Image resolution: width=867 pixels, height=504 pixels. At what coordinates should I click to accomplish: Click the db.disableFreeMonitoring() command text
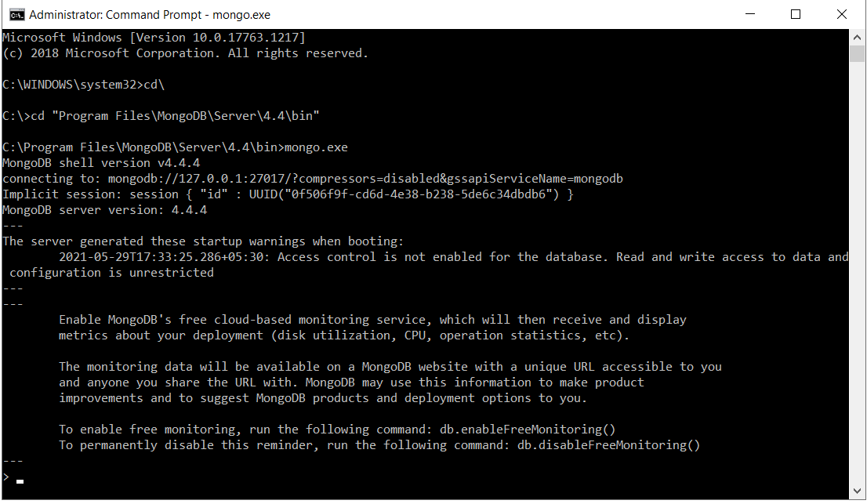click(x=609, y=445)
